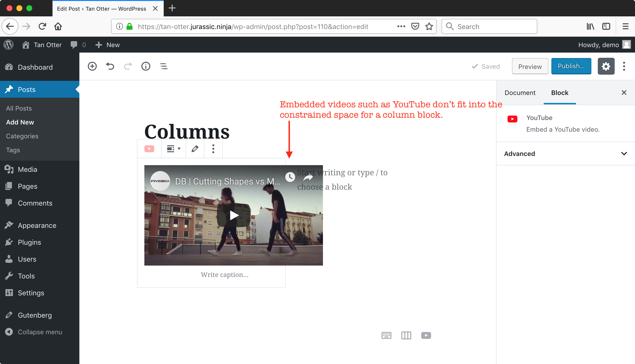Click the WordPress logo in admin bar
The height and width of the screenshot is (364, 635).
coord(8,45)
